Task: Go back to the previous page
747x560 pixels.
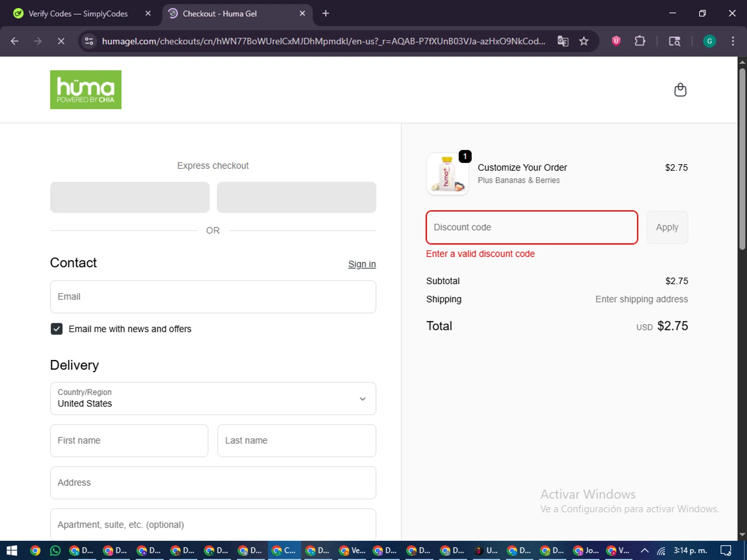Action: pyautogui.click(x=14, y=41)
